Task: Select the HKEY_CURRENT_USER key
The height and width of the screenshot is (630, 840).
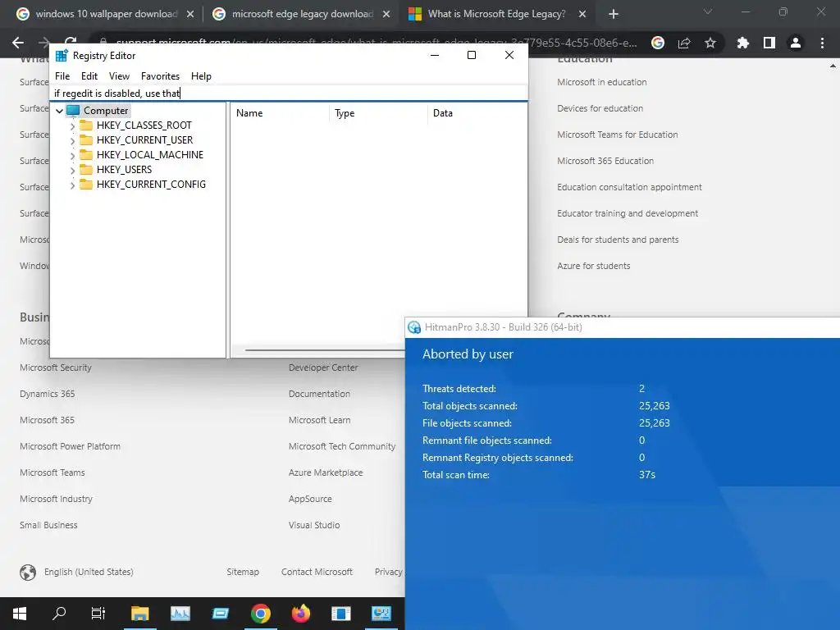Action: 144,140
